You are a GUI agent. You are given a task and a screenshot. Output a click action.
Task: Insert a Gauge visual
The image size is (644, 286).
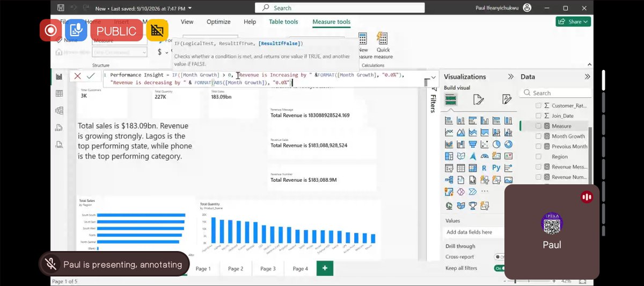click(x=484, y=156)
